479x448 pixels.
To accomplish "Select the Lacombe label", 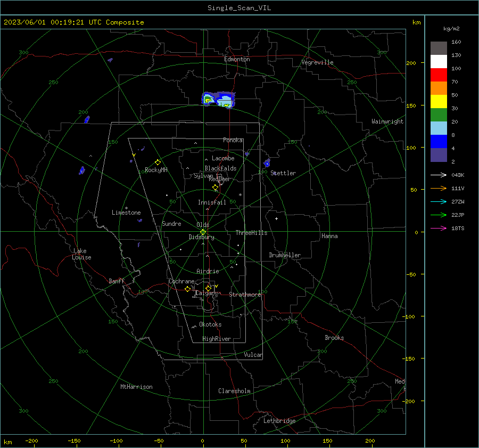I will pyautogui.click(x=223, y=158).
